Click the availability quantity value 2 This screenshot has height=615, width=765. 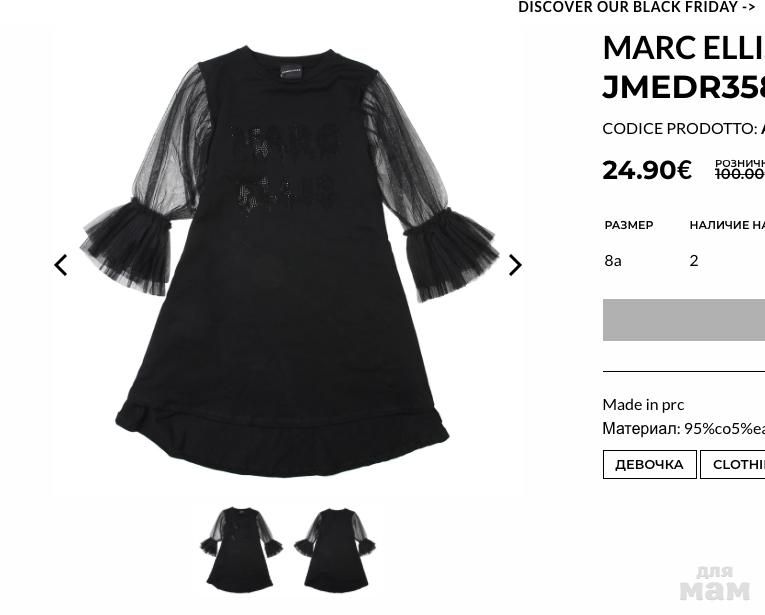(694, 260)
